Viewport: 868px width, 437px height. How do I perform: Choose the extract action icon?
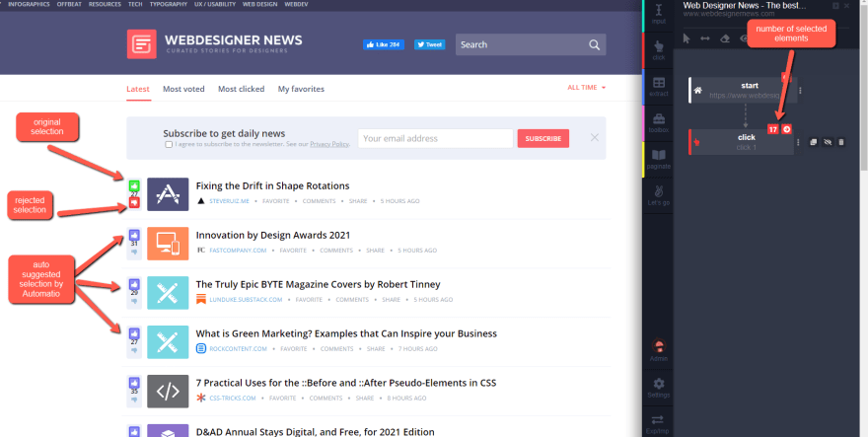[x=658, y=87]
